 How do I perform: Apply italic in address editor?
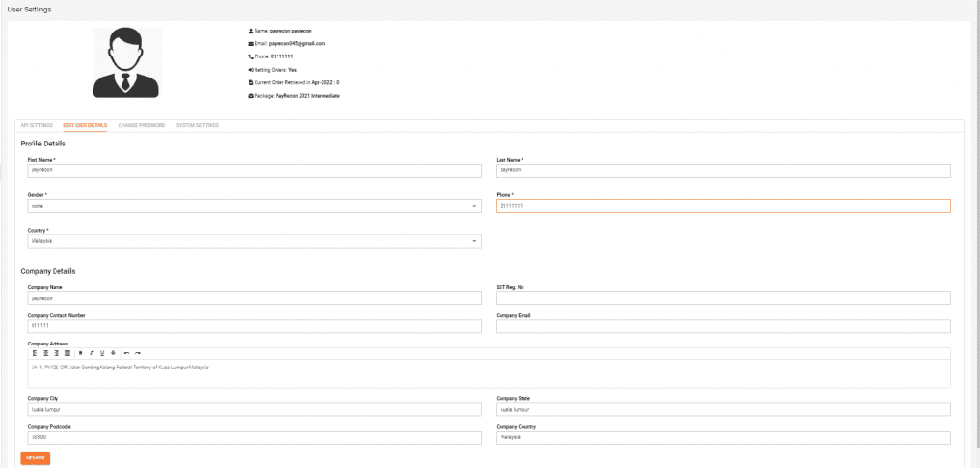click(91, 354)
